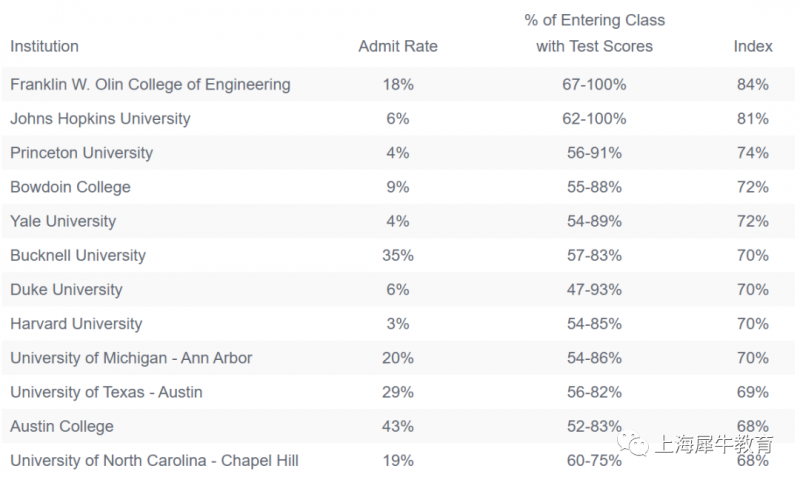Viewport: 800px width, 480px height.
Task: Select University of Michigan - Ann Arbor
Action: [x=131, y=358]
